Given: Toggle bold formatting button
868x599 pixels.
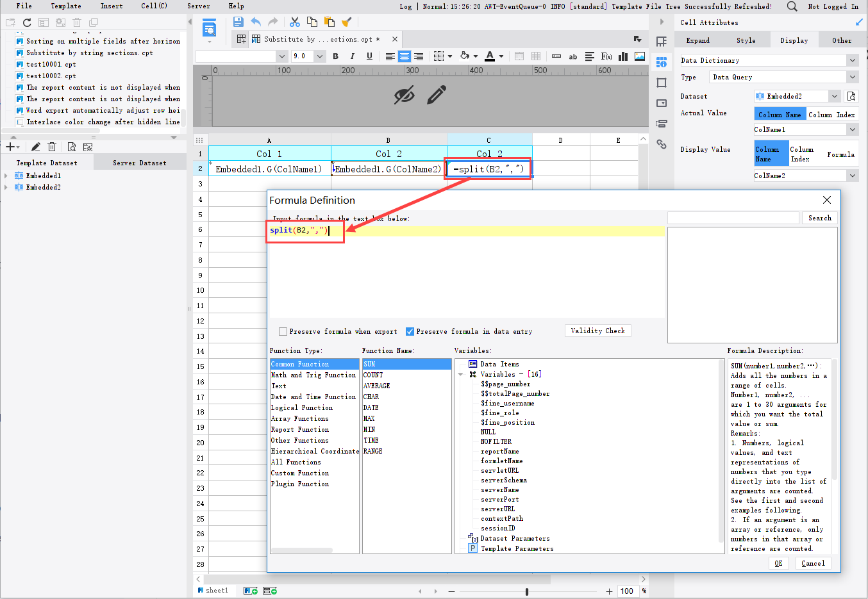Looking at the screenshot, I should pos(336,56).
